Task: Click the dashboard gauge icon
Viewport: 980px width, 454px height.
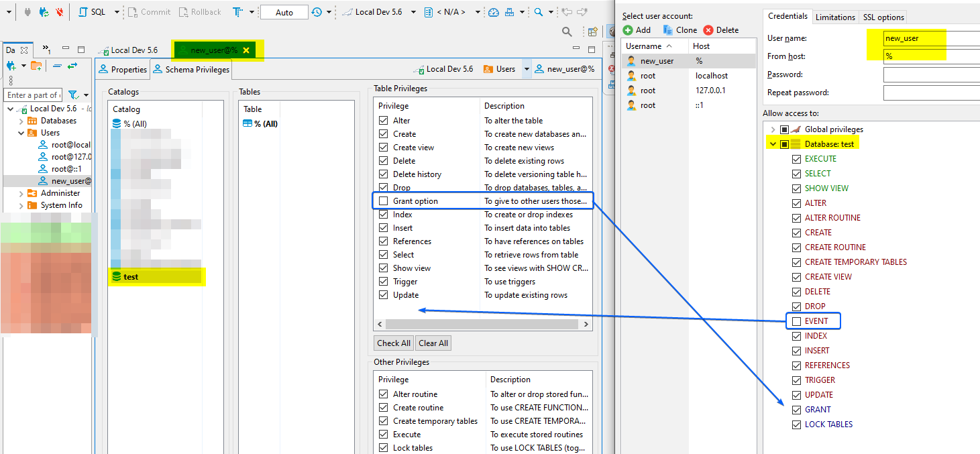Action: pos(494,12)
